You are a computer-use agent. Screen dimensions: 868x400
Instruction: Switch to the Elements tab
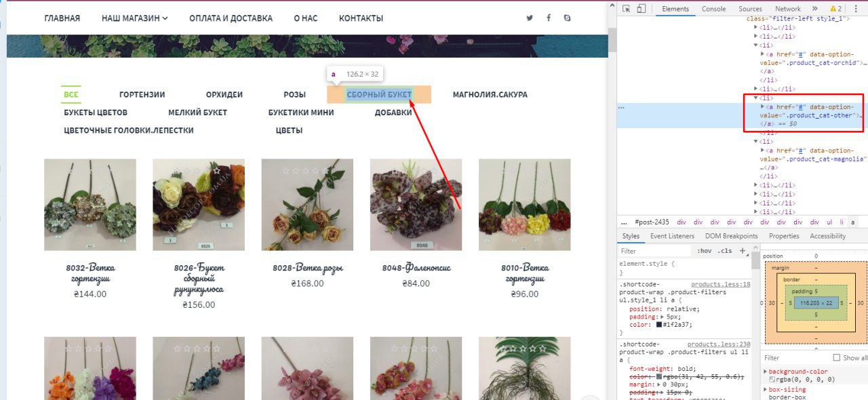point(675,9)
